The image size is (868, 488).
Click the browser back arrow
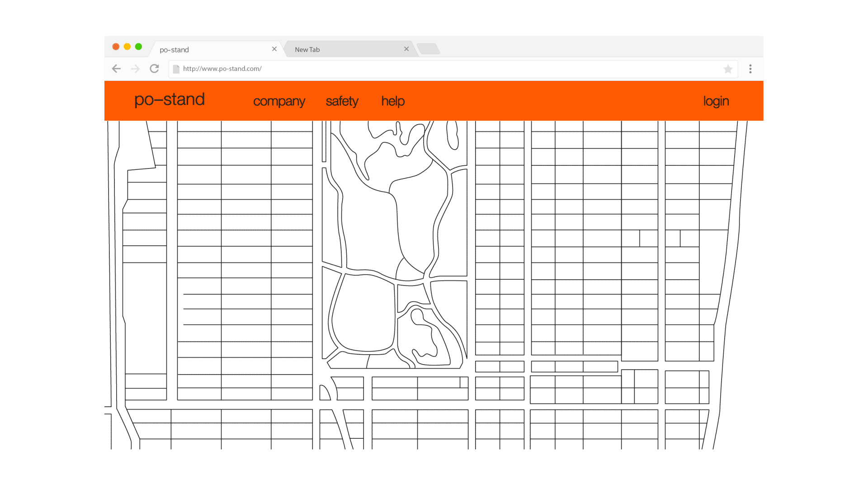click(x=116, y=69)
